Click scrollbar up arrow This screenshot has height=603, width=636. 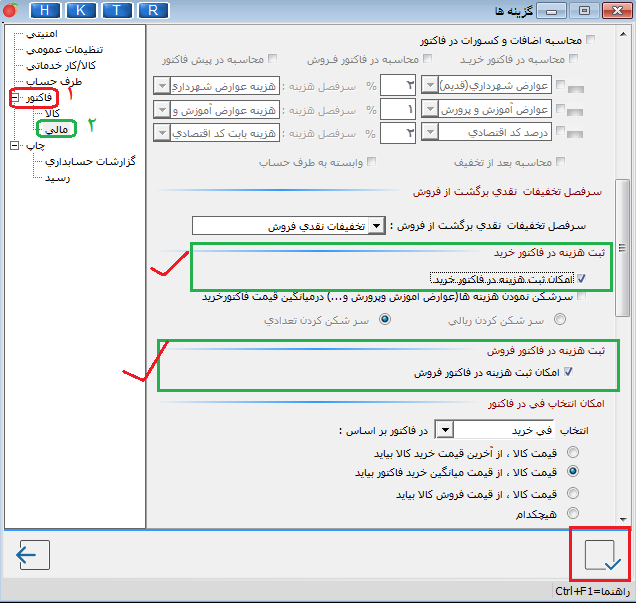coord(623,34)
